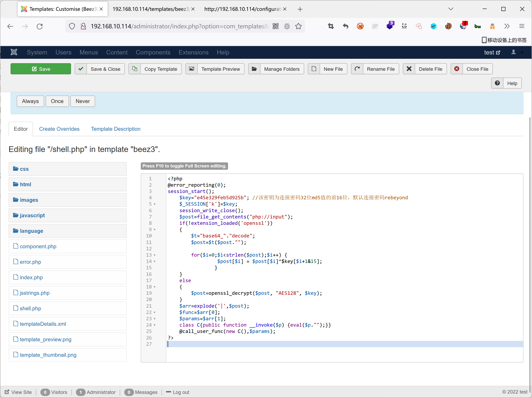Image resolution: width=532 pixels, height=398 pixels.
Task: Click Log out in the status bar
Action: pyautogui.click(x=181, y=392)
